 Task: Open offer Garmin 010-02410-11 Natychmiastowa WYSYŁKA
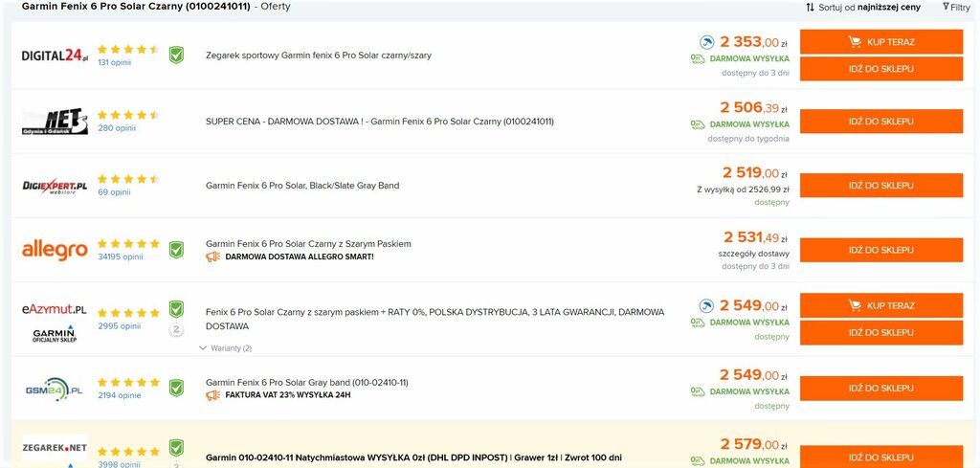413,457
